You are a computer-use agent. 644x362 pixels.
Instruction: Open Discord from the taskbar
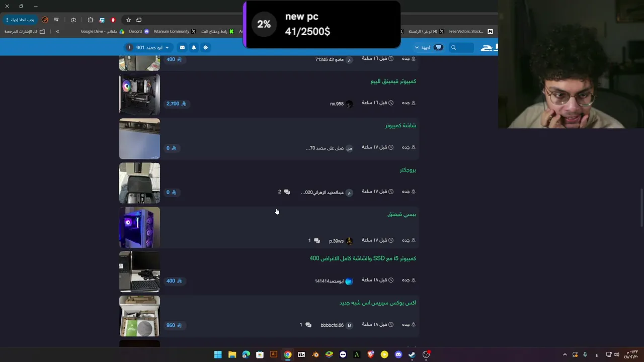[x=398, y=354]
